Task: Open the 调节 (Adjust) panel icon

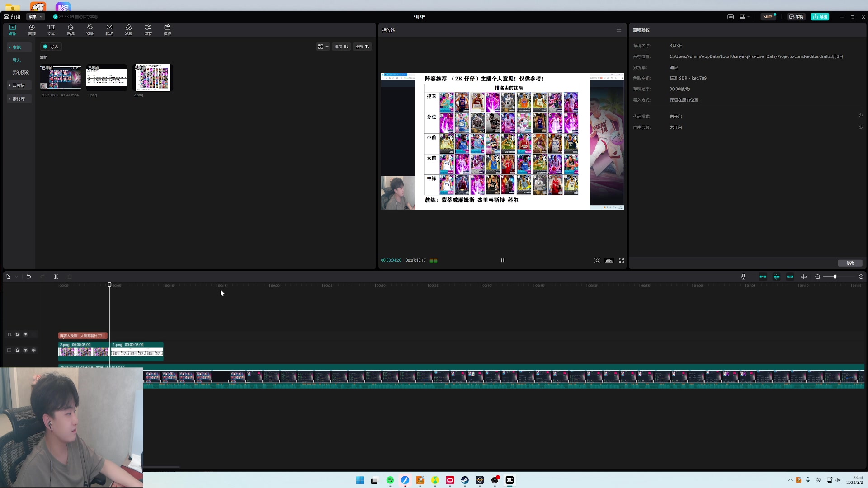Action: tap(148, 30)
